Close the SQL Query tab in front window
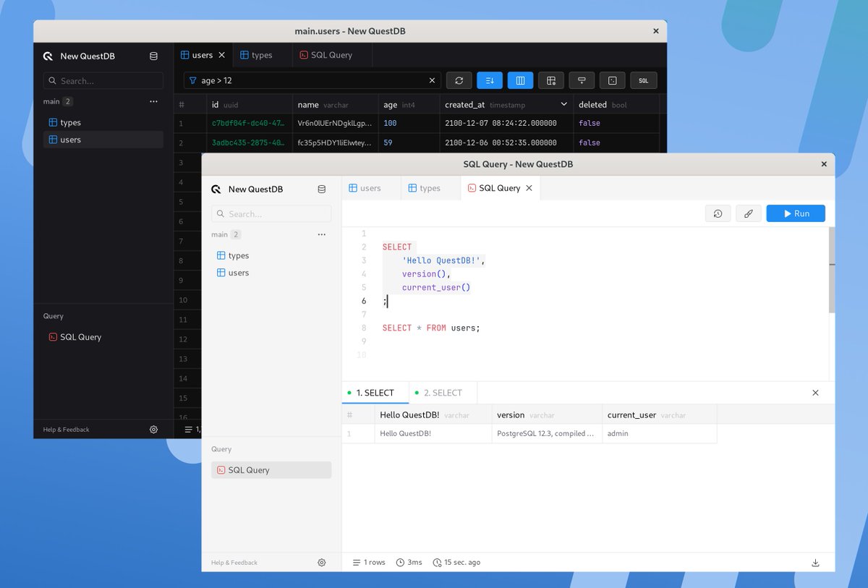Viewport: 868px width, 588px height. (529, 188)
